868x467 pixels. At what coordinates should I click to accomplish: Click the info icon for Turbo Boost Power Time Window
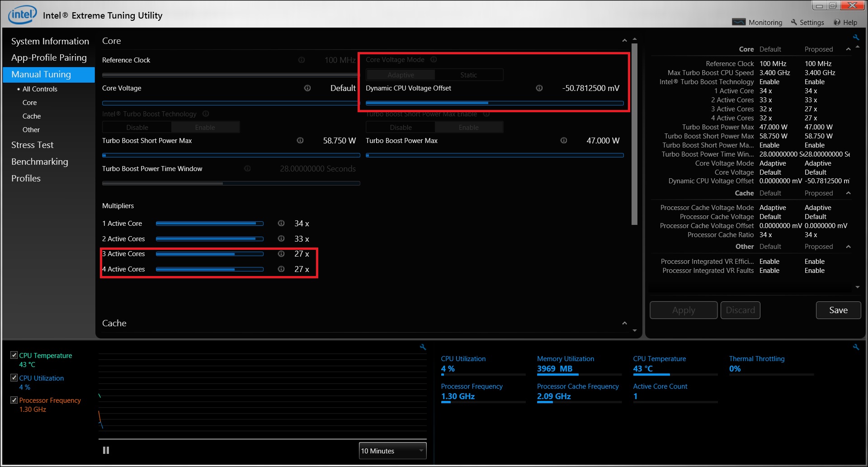247,168
